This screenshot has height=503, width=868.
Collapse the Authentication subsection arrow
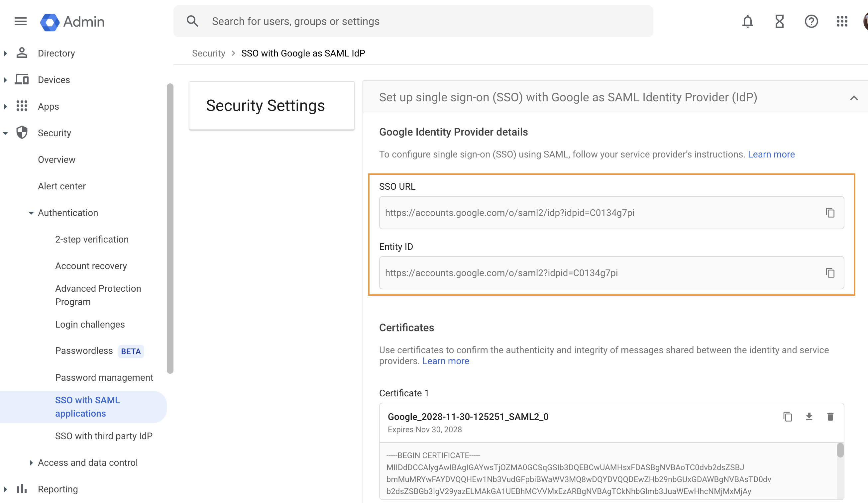click(31, 213)
